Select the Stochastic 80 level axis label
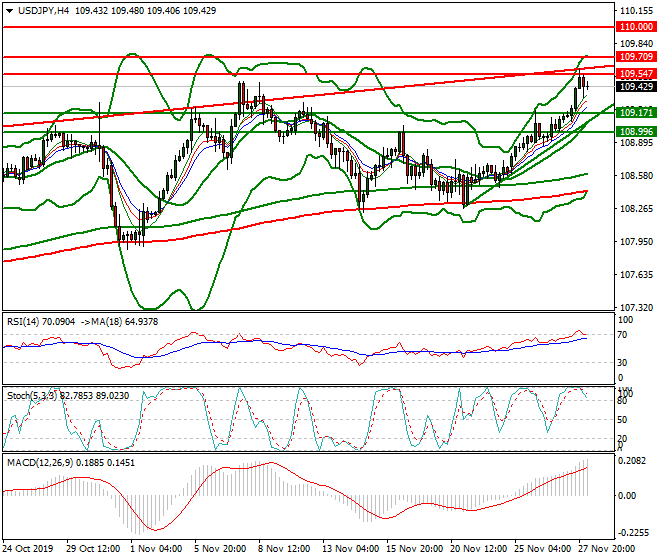This screenshot has width=660, height=560. pos(622,401)
